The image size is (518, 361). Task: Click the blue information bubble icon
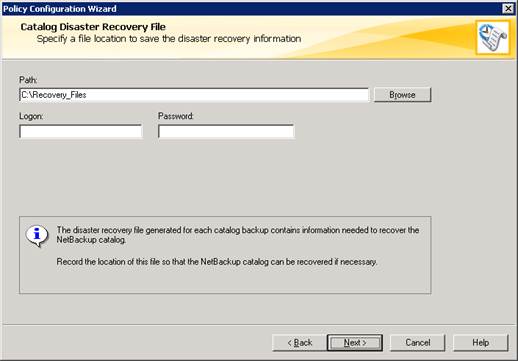point(37,236)
